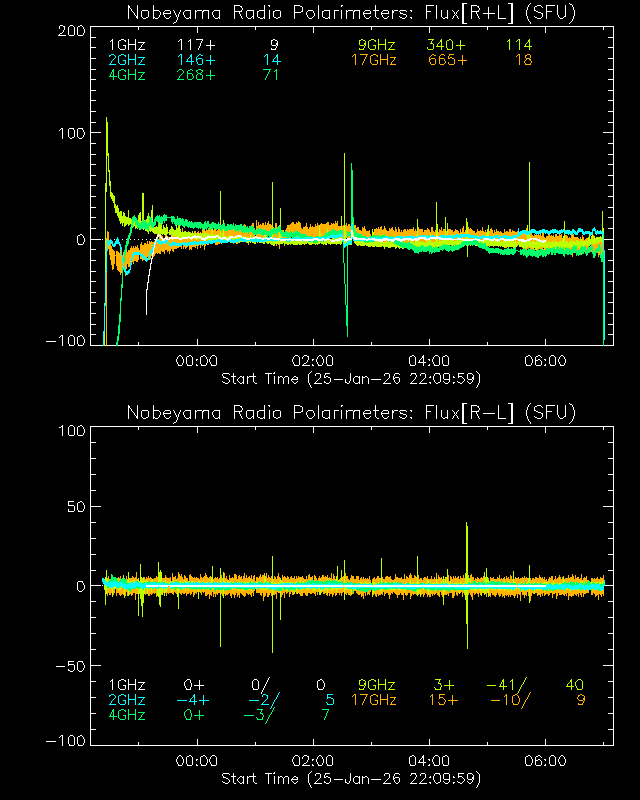This screenshot has width=640, height=800.
Task: Click the 04:00 time tick under upper plot
Action: (429, 360)
